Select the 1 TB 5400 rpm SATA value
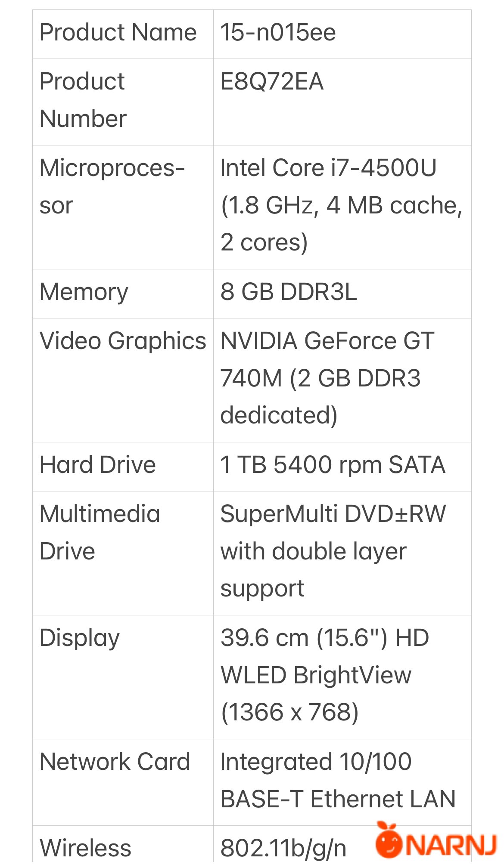 333,465
